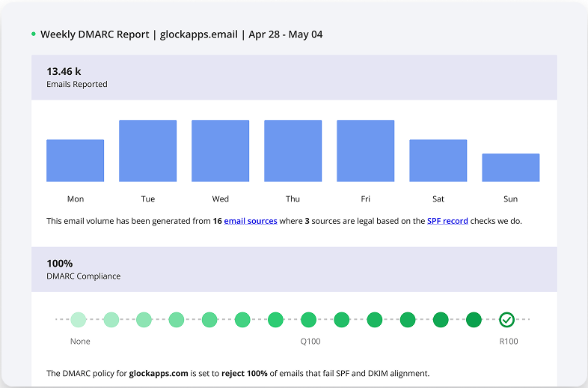Select the Thursday bar in chart
This screenshot has height=388, width=588.
293,151
